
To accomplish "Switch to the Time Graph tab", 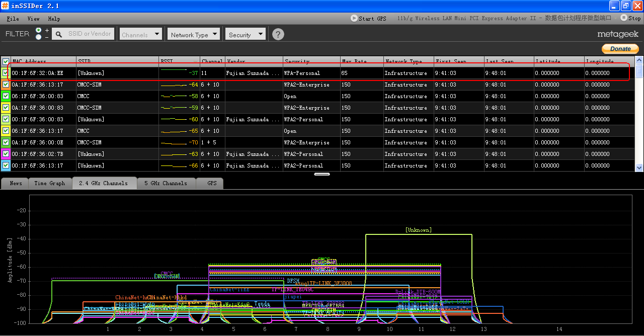I will tap(49, 183).
